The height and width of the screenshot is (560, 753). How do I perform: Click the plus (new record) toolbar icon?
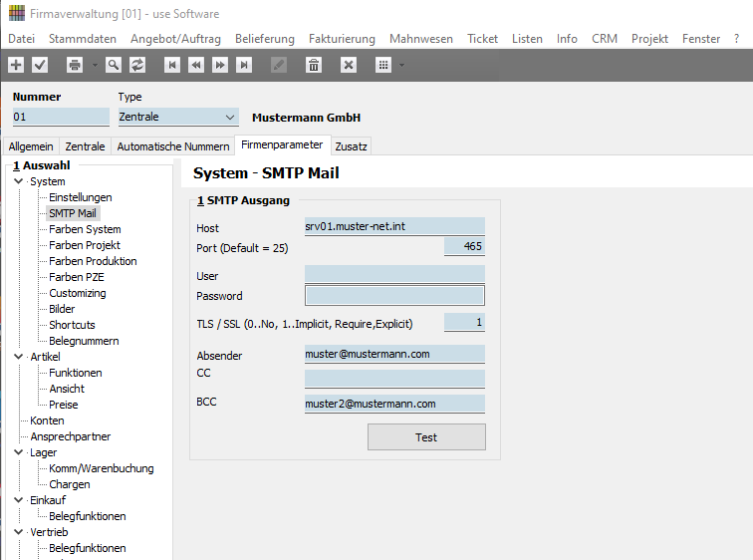(x=16, y=65)
